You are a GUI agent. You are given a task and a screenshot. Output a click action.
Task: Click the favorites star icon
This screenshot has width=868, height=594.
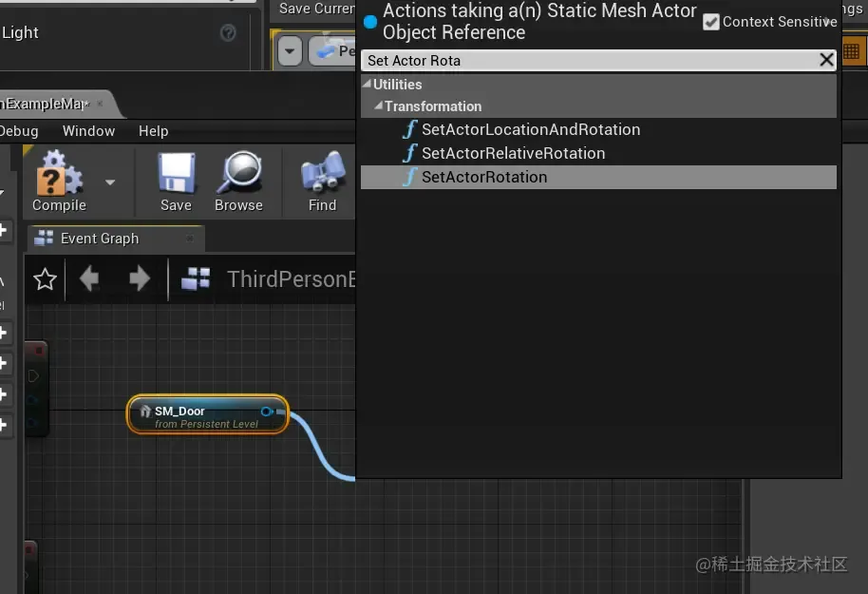pyautogui.click(x=45, y=279)
